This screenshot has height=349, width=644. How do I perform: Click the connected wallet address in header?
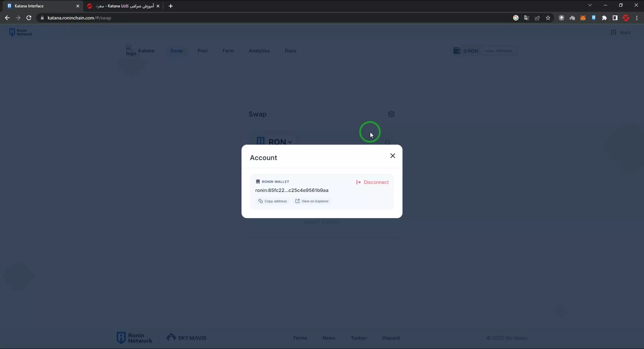point(498,51)
